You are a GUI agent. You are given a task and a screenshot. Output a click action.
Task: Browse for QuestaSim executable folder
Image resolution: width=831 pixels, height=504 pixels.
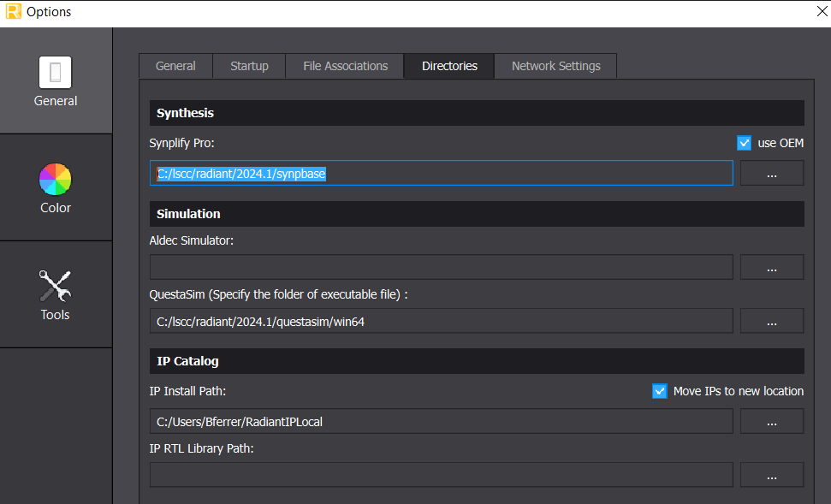pyautogui.click(x=772, y=321)
